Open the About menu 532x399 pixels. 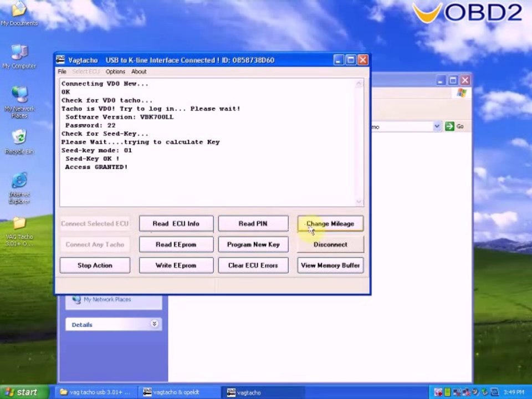(139, 71)
